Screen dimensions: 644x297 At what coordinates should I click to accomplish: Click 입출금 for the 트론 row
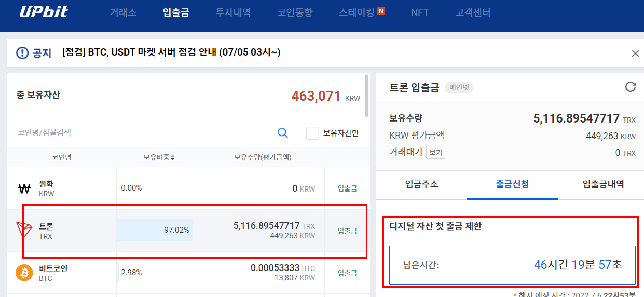coord(347,231)
